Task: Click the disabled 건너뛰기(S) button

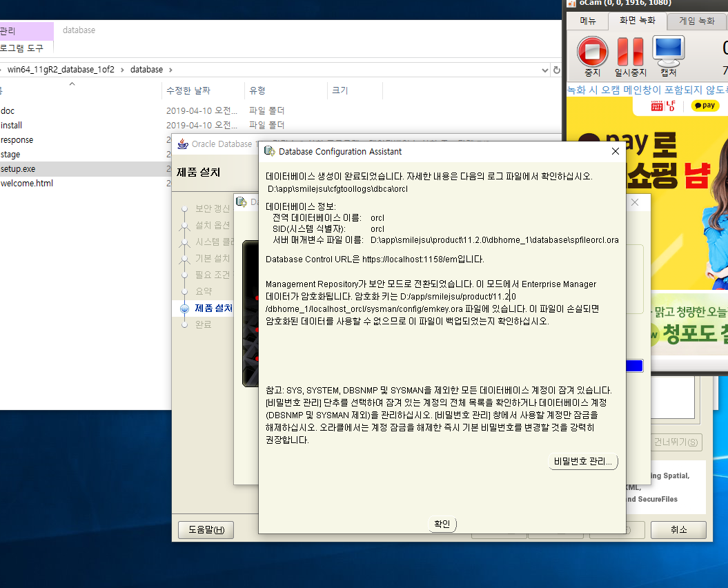Action: click(x=676, y=442)
